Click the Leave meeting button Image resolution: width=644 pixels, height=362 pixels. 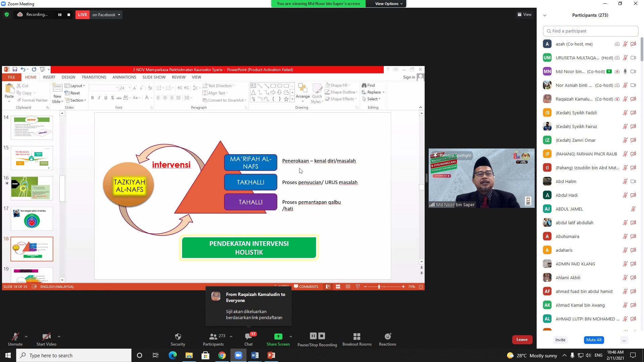click(x=522, y=340)
